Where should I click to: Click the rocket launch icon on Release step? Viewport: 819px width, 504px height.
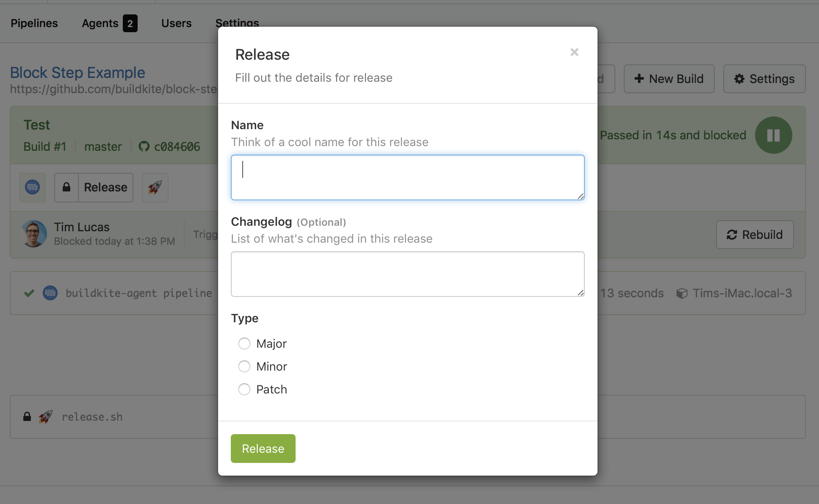[x=155, y=187]
